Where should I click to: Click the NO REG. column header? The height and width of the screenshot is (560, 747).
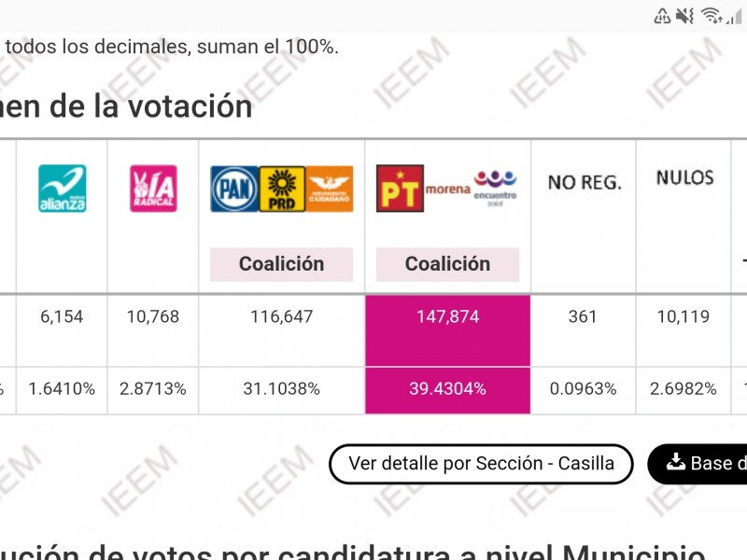click(585, 183)
